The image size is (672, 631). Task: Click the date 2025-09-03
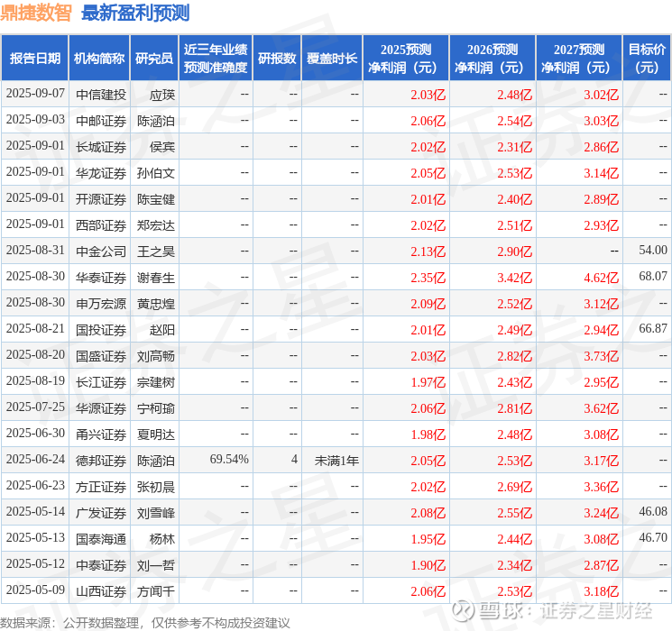[x=35, y=120]
